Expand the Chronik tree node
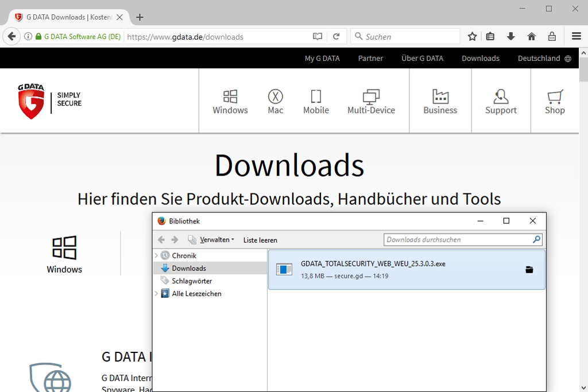 point(156,255)
